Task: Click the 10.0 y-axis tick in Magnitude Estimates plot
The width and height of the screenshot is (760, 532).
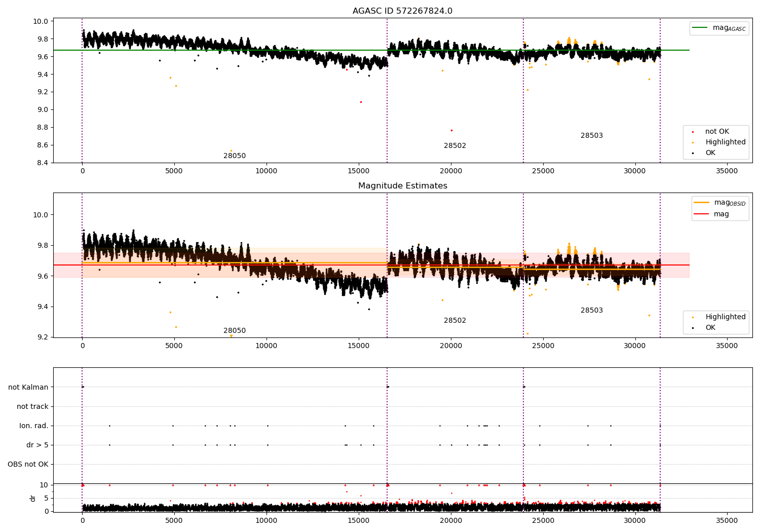Action: click(41, 215)
